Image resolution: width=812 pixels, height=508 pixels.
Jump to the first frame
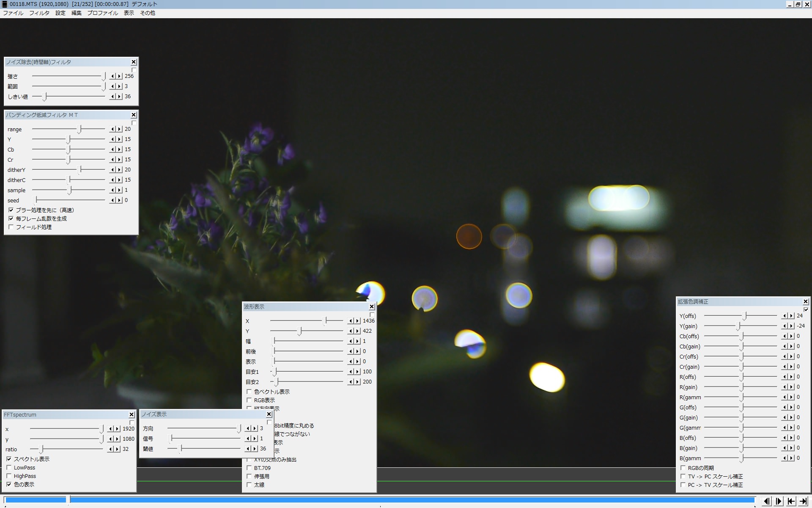tap(791, 501)
